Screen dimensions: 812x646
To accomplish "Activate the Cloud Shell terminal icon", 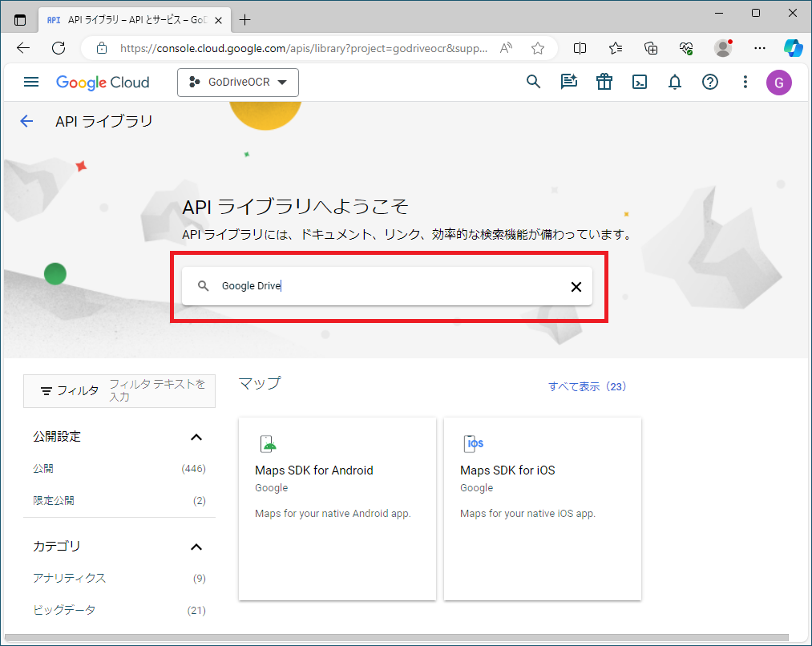I will [640, 82].
